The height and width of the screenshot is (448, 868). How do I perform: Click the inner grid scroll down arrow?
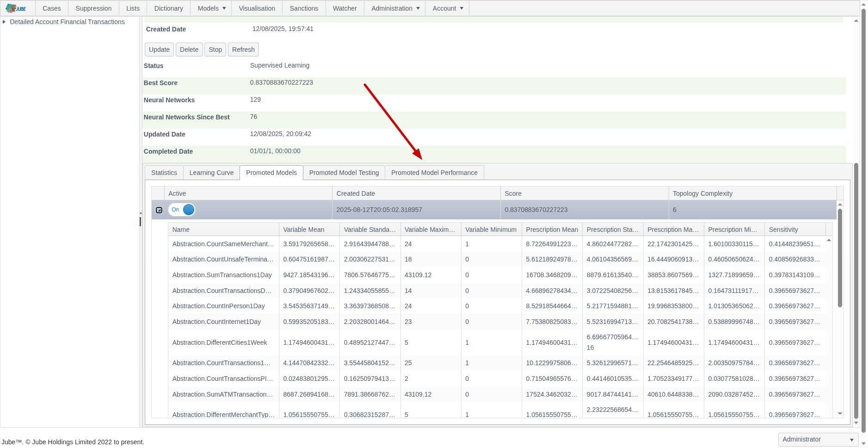pyautogui.click(x=840, y=414)
